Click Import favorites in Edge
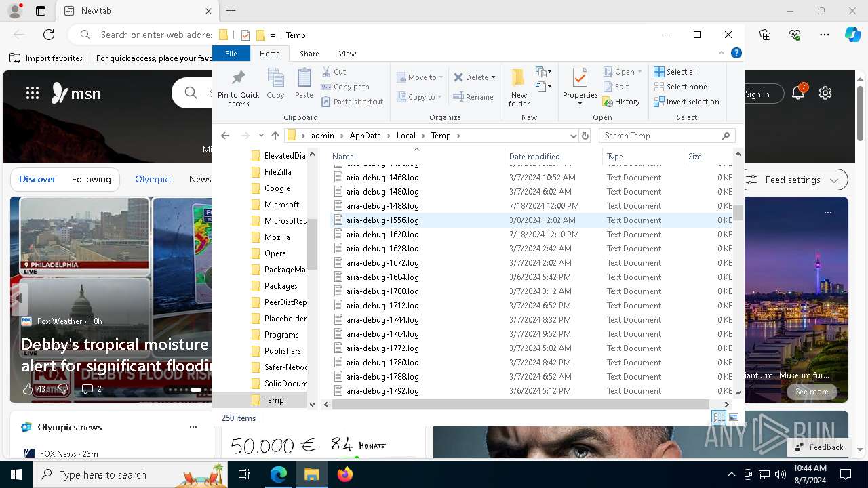This screenshot has height=488, width=868. (46, 58)
